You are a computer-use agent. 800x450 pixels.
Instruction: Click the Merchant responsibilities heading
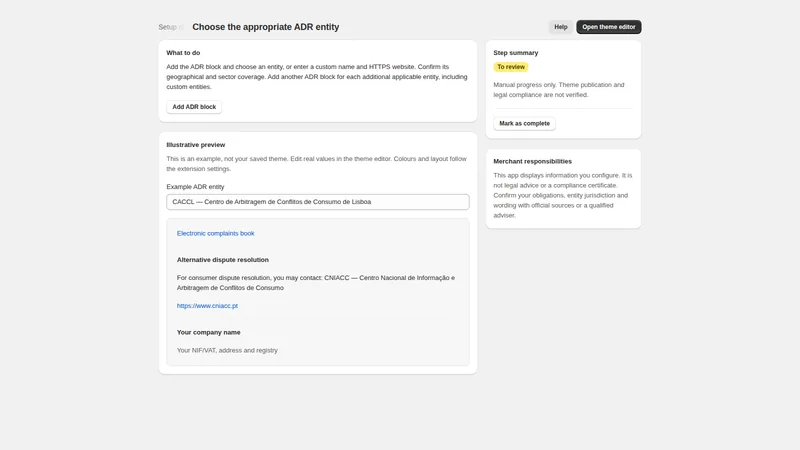532,161
